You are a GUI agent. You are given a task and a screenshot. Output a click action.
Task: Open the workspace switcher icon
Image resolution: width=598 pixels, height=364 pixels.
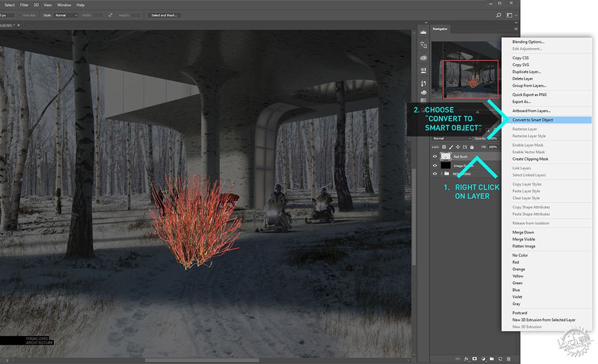coord(509,16)
